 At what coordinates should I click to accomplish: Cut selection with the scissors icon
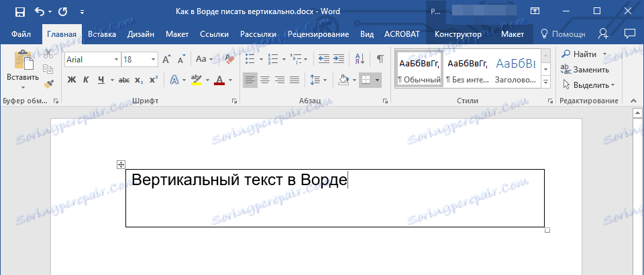(x=48, y=54)
